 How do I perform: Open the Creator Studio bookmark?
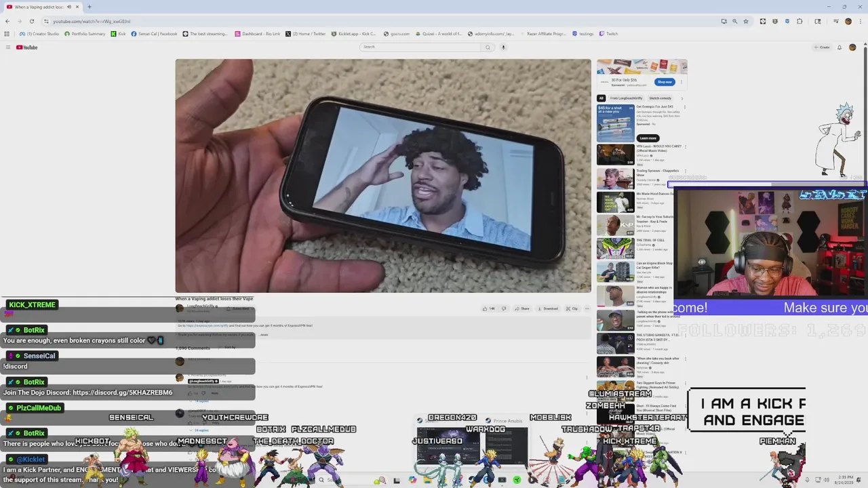39,34
